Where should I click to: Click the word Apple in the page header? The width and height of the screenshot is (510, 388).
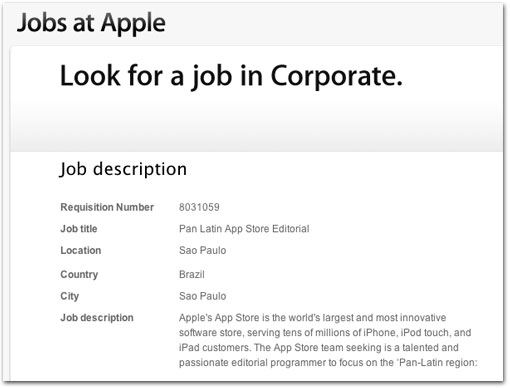[133, 24]
